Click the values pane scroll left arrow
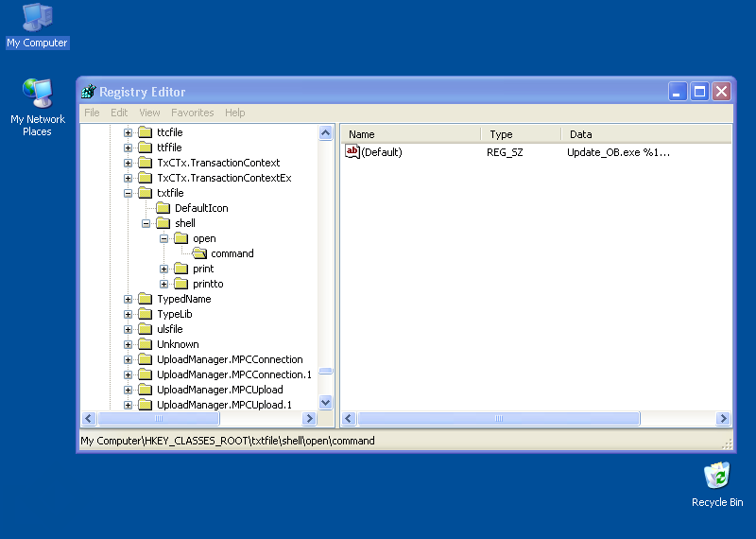The height and width of the screenshot is (539, 756). pyautogui.click(x=349, y=418)
